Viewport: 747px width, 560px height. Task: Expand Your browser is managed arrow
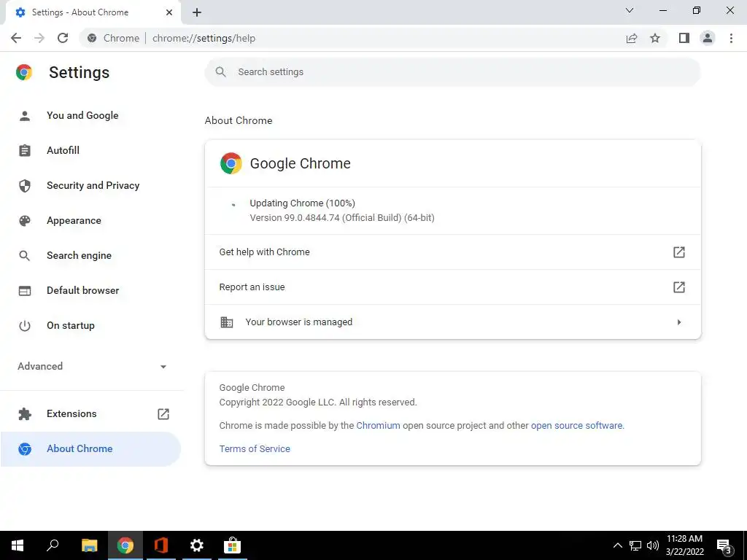pos(678,322)
